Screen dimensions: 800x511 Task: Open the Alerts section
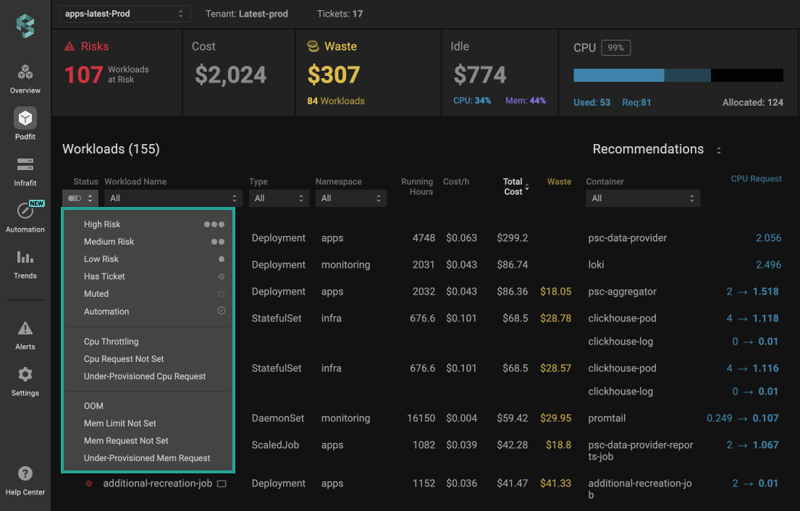25,335
